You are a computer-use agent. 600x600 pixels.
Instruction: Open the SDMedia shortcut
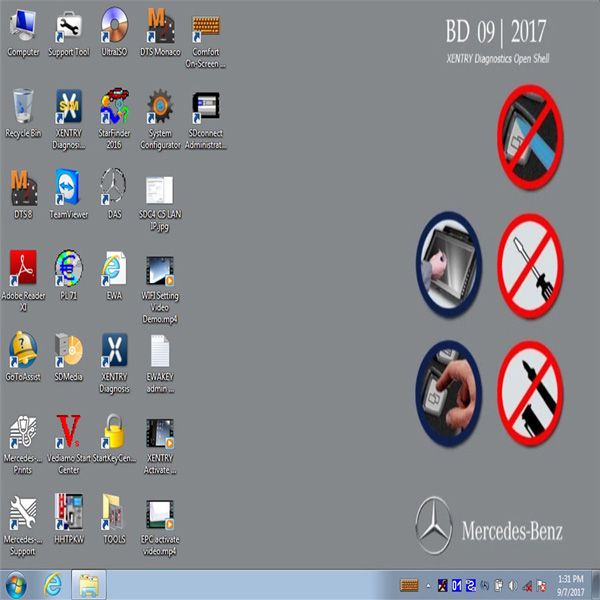point(69,357)
